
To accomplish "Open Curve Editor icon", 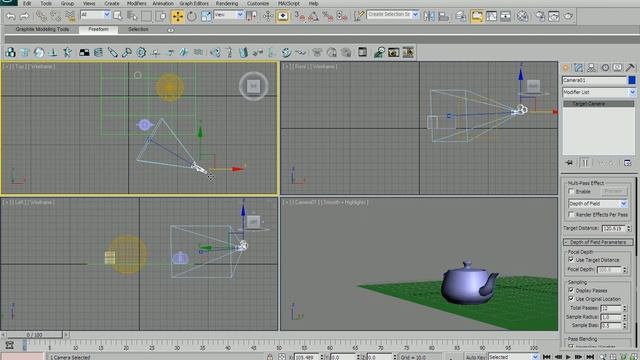I will 491,16.
